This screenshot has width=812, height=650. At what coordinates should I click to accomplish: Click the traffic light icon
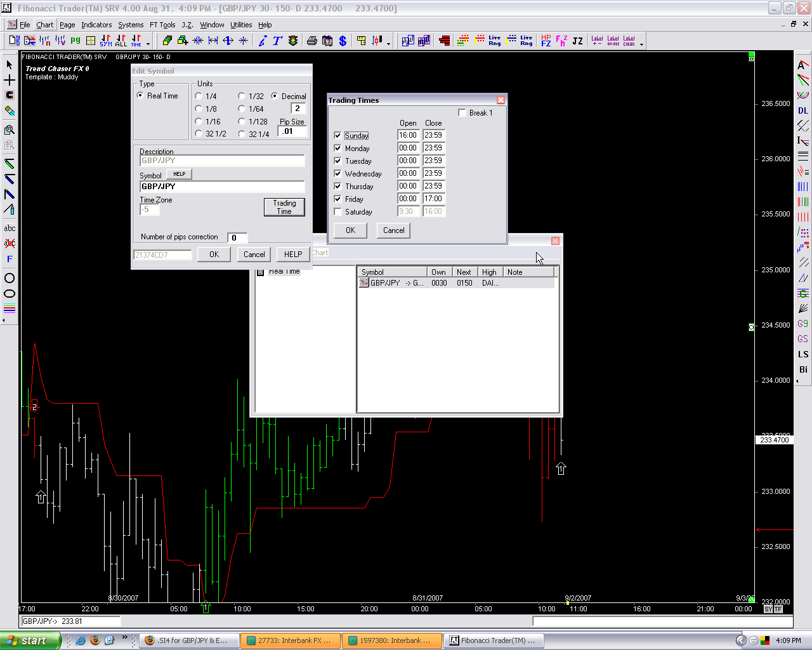click(x=293, y=41)
